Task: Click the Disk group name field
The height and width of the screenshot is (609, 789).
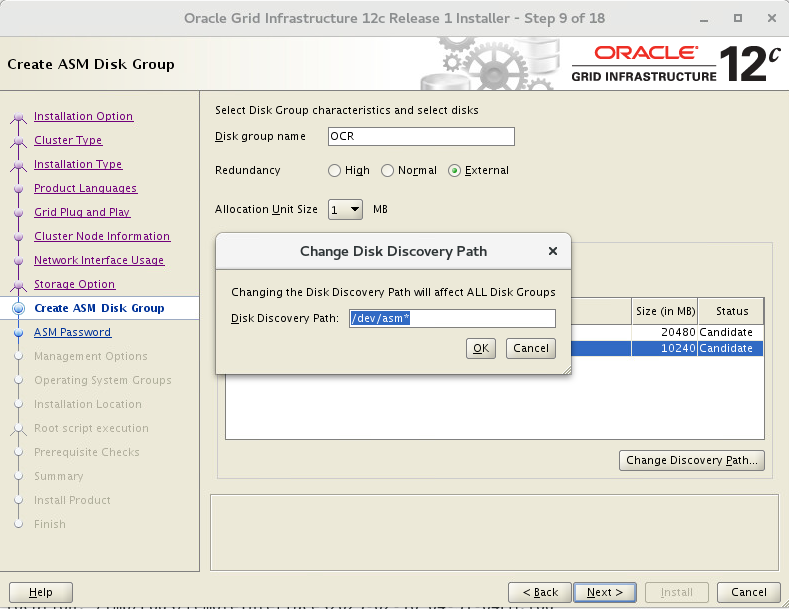Action: click(x=421, y=136)
